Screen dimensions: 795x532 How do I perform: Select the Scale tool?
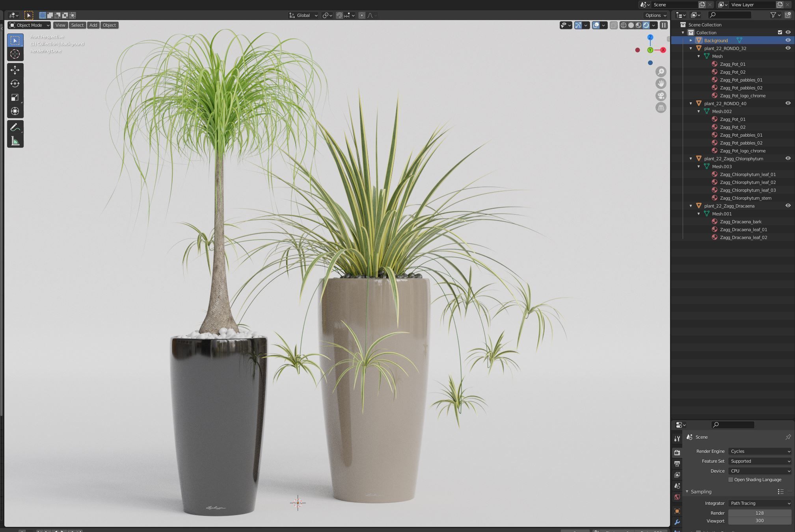(15, 97)
